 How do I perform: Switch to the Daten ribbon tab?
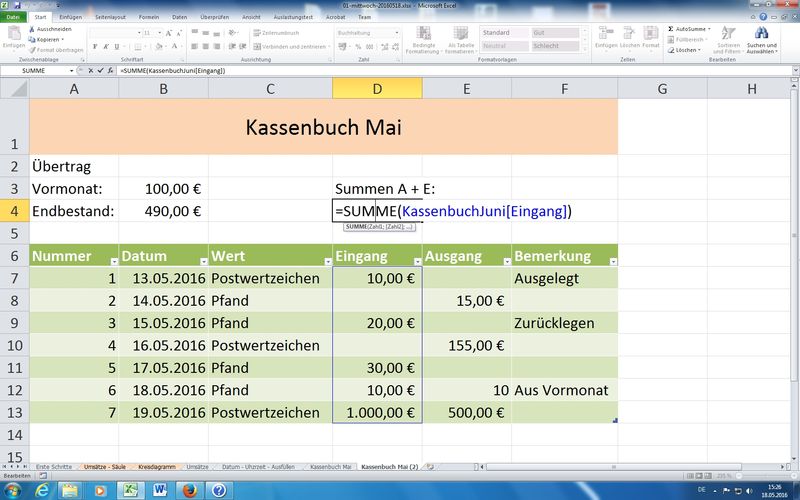[180, 17]
